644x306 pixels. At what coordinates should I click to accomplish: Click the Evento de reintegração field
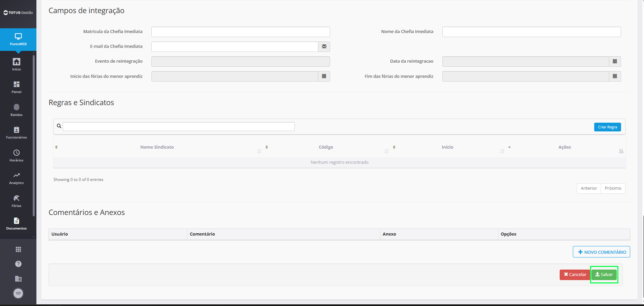[x=241, y=61]
